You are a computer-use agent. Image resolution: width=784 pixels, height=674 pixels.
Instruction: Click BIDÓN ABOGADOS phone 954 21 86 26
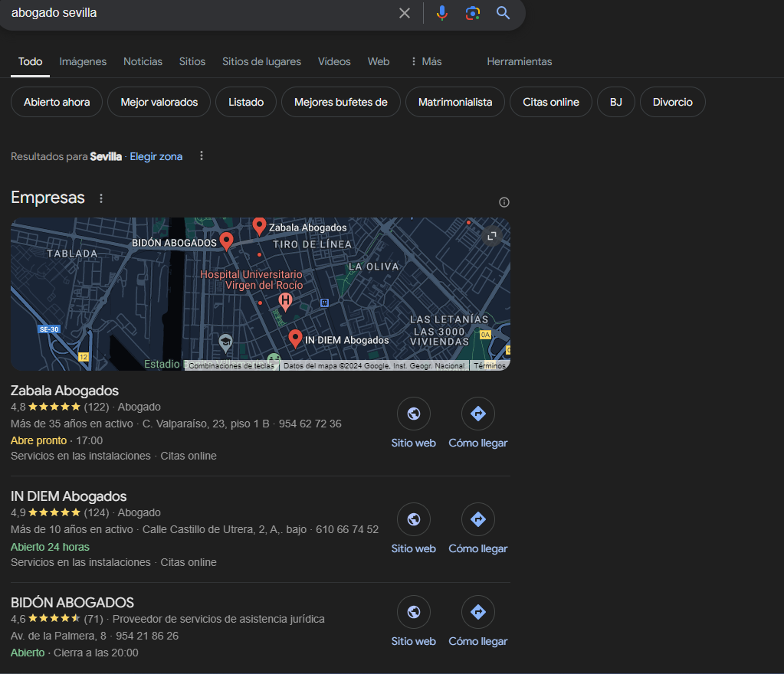pos(147,636)
